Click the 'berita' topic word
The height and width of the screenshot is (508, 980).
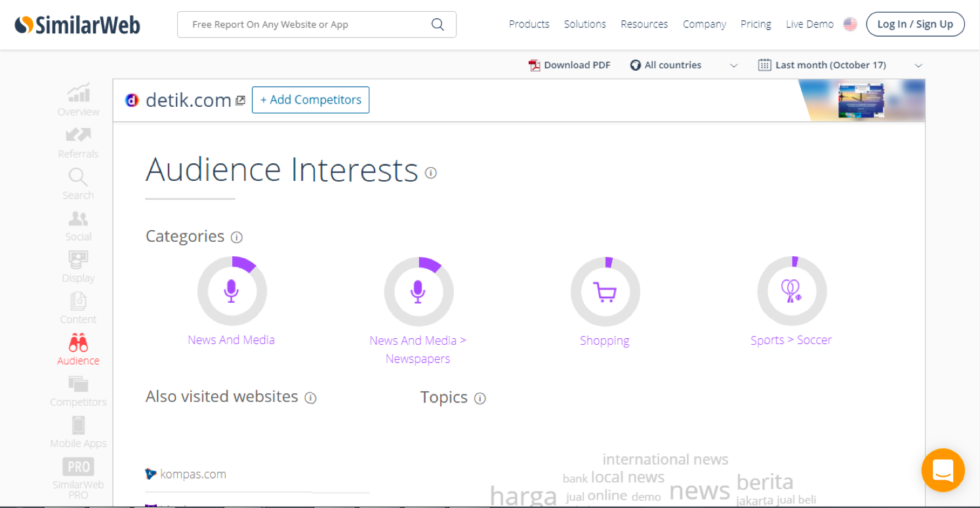pyautogui.click(x=765, y=482)
